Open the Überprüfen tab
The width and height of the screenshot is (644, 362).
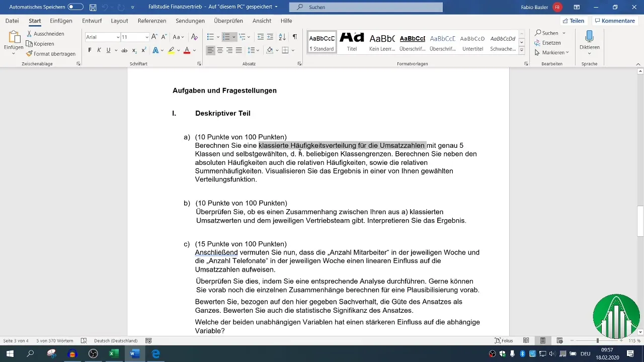[228, 21]
